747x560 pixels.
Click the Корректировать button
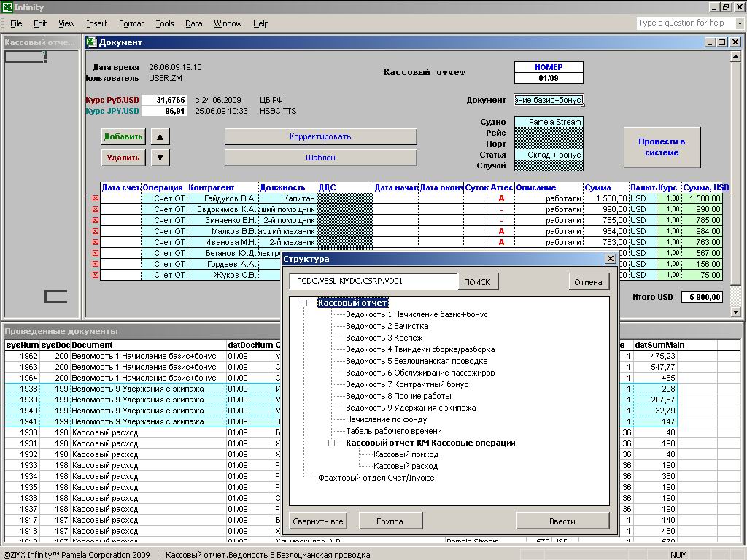[x=321, y=136]
